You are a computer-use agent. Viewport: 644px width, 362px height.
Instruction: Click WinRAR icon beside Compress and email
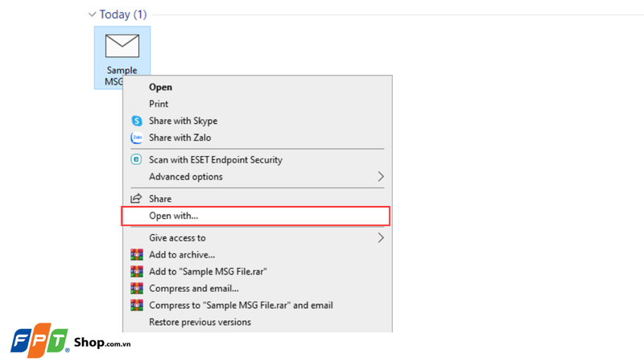(137, 289)
